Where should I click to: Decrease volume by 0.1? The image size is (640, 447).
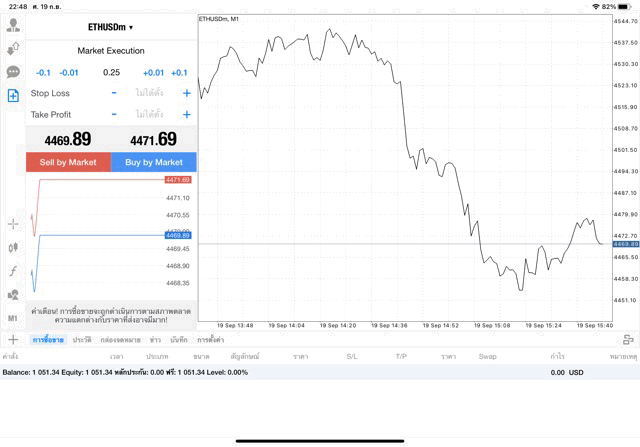(43, 72)
